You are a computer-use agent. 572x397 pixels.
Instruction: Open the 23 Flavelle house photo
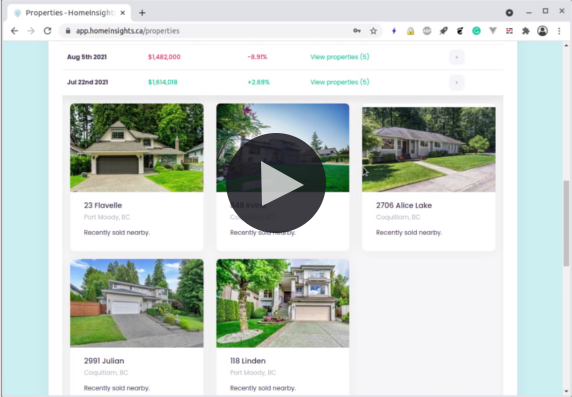pyautogui.click(x=137, y=148)
